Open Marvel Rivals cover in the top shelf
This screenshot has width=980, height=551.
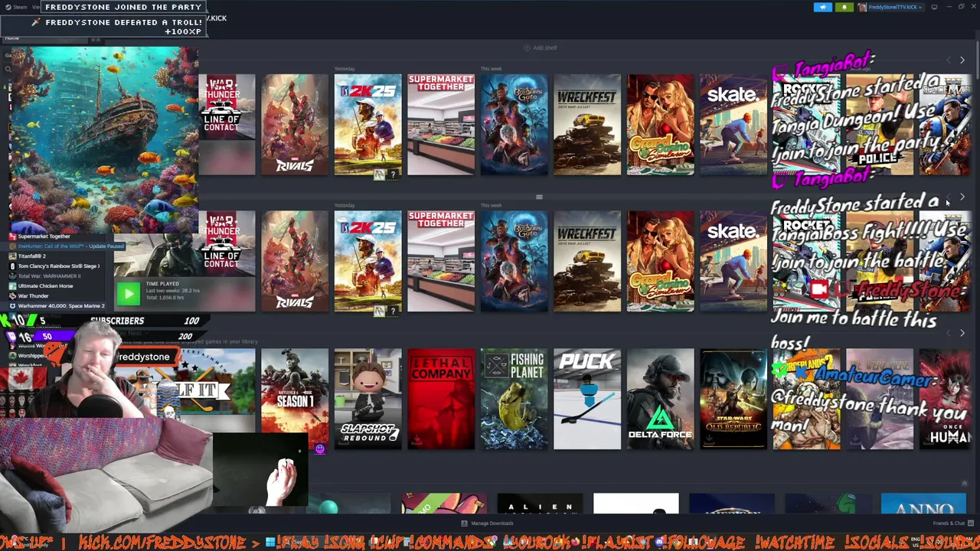point(295,125)
